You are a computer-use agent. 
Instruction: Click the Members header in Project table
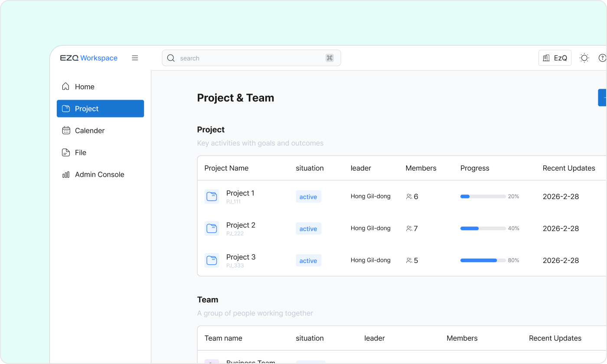pos(421,168)
